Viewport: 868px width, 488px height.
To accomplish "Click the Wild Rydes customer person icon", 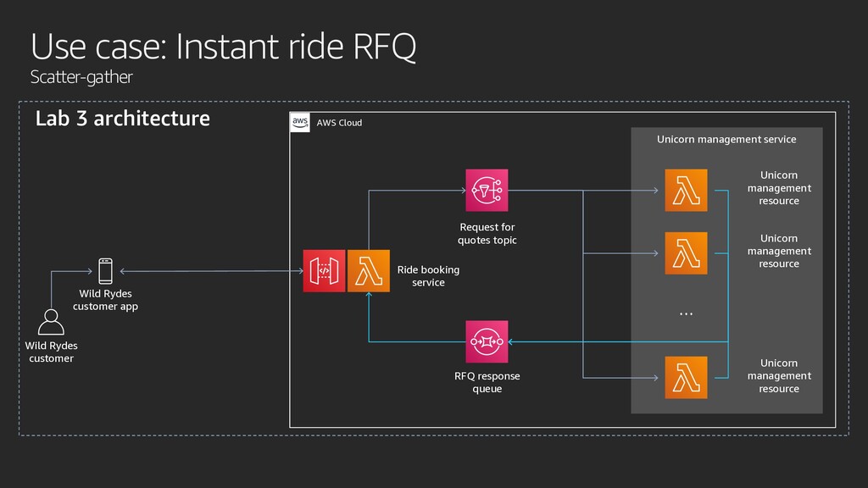I will point(51,322).
